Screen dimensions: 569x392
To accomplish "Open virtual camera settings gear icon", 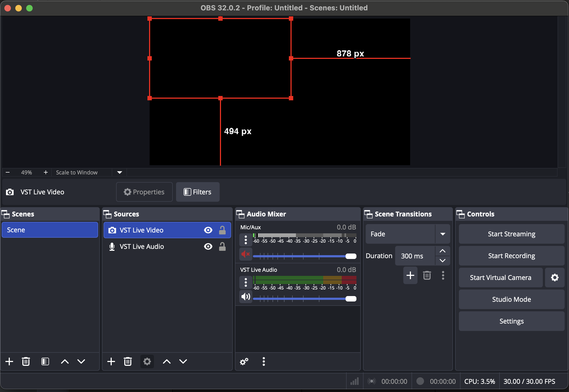I will point(555,278).
